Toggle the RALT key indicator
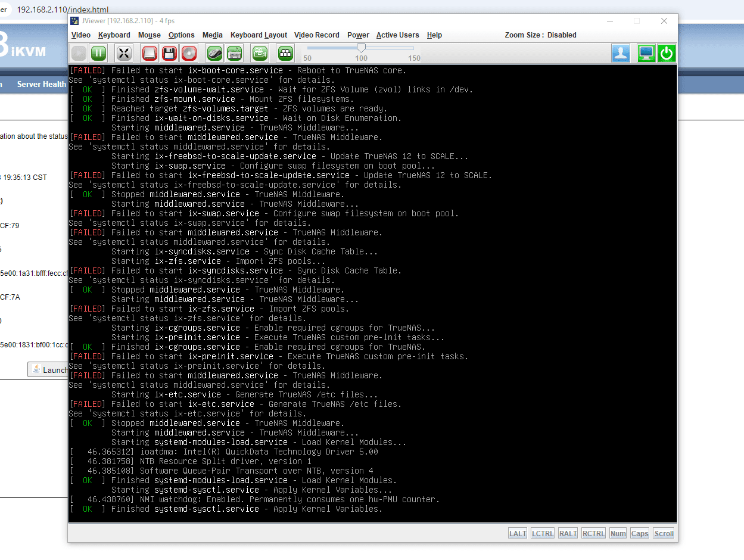744x560 pixels. [568, 533]
